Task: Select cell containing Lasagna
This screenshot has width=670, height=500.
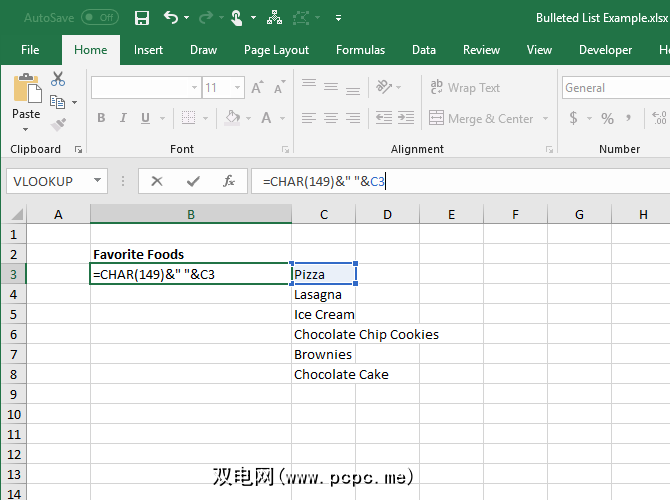Action: 323,294
